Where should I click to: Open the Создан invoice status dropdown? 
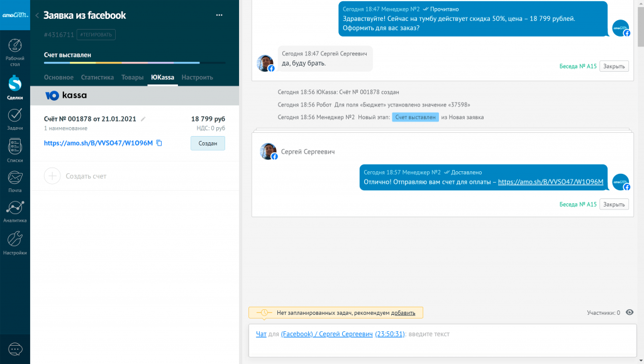[x=208, y=143]
